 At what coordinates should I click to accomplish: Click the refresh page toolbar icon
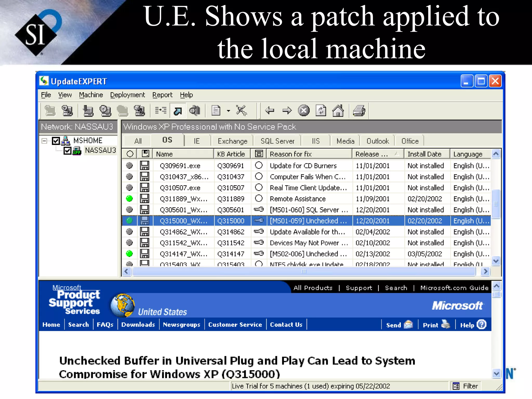[321, 111]
